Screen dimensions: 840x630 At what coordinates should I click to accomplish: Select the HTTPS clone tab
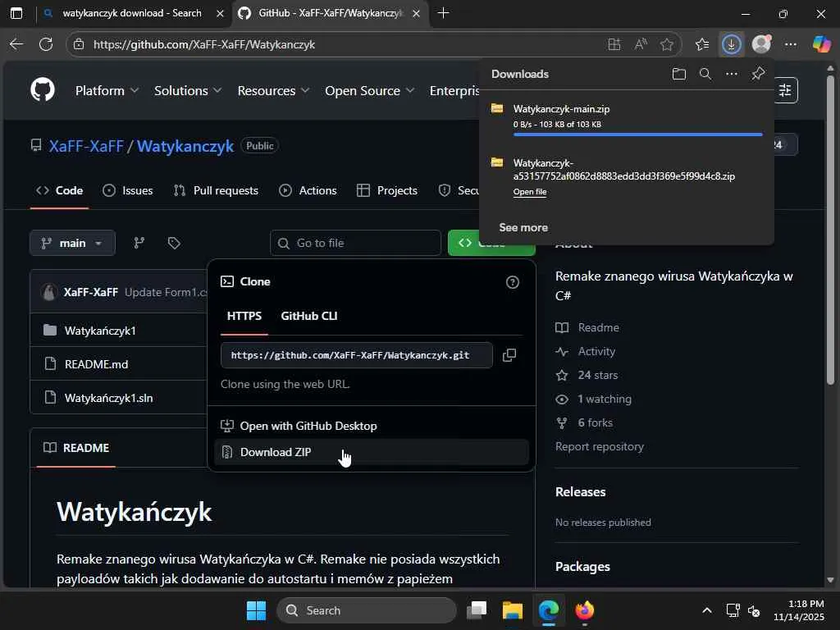point(244,316)
